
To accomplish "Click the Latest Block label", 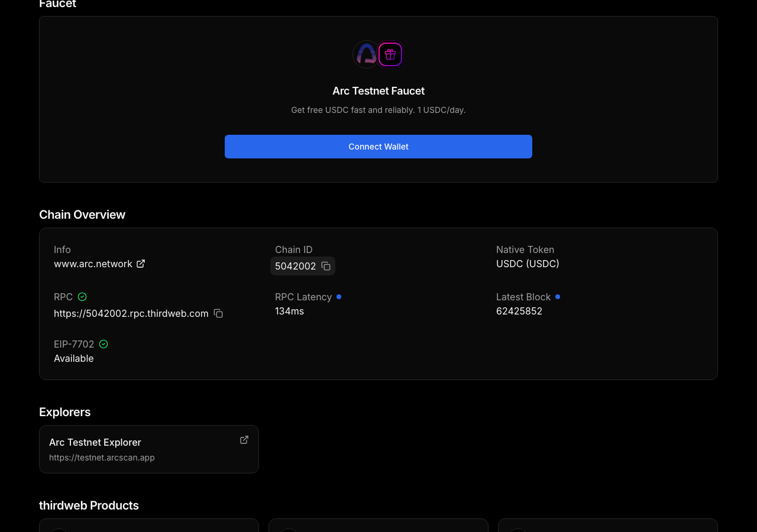I will (523, 297).
